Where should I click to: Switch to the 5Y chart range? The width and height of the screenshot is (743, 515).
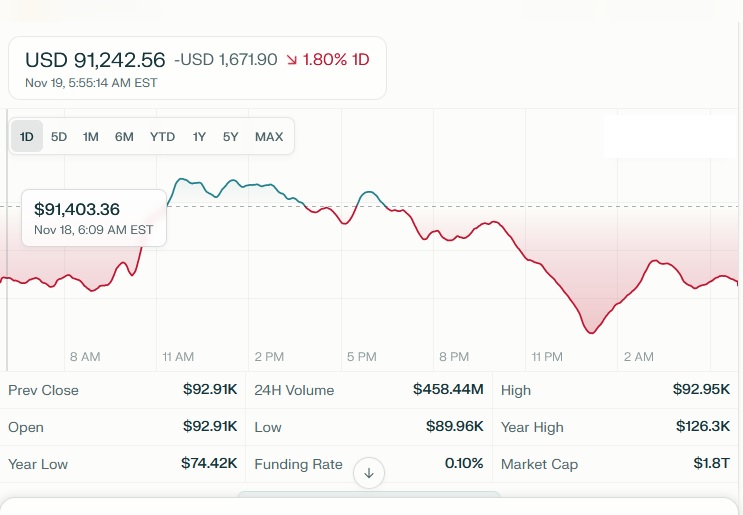click(231, 137)
